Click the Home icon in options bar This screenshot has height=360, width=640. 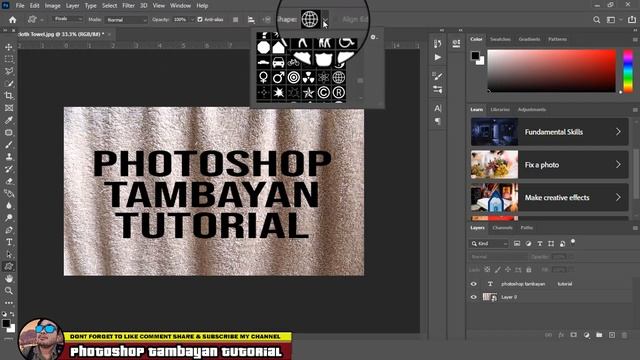(x=13, y=20)
